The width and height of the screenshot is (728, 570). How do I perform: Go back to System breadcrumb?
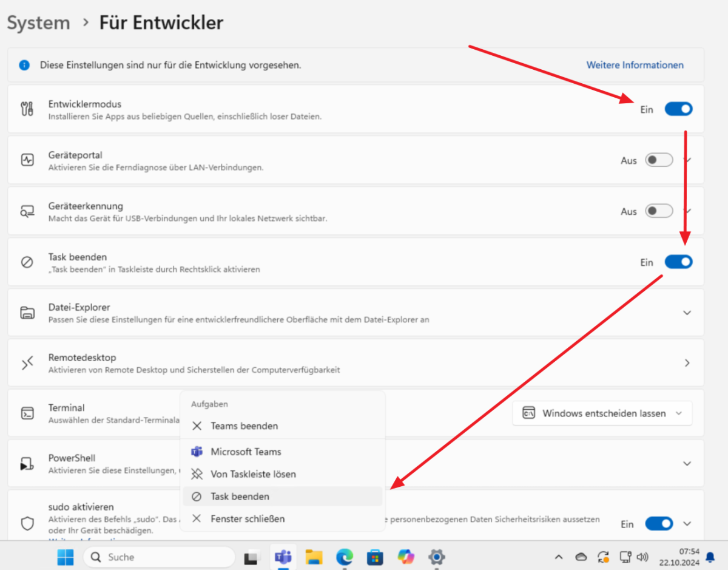click(x=38, y=23)
